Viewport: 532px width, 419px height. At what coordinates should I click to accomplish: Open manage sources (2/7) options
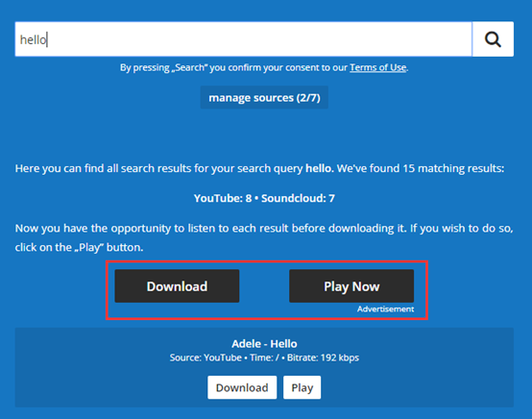pyautogui.click(x=264, y=98)
